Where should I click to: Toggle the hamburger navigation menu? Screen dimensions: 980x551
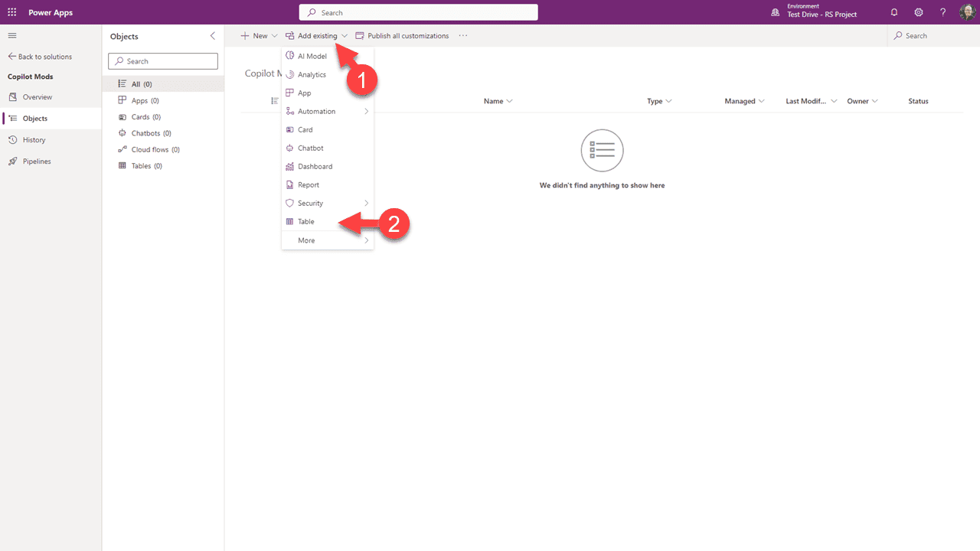pyautogui.click(x=12, y=36)
